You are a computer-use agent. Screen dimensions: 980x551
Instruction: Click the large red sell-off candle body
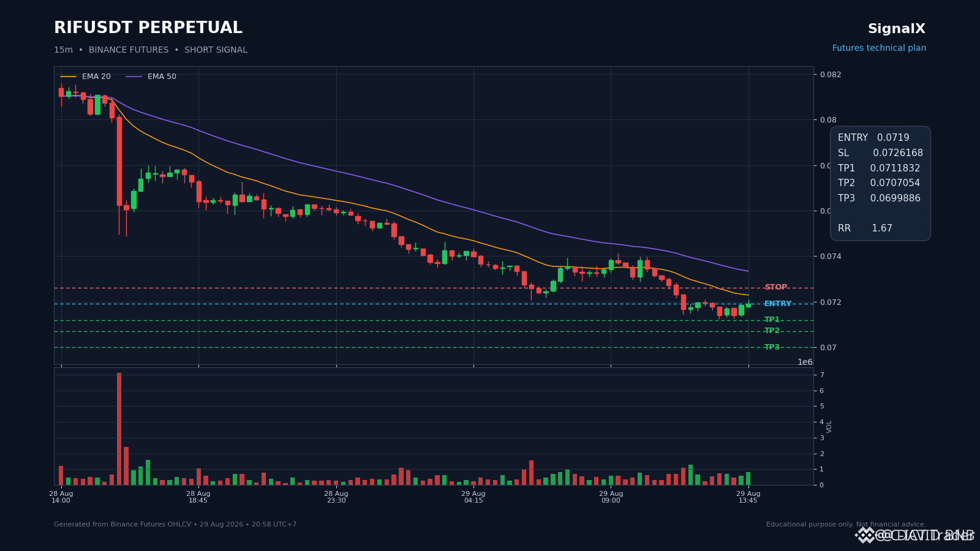pos(119,161)
